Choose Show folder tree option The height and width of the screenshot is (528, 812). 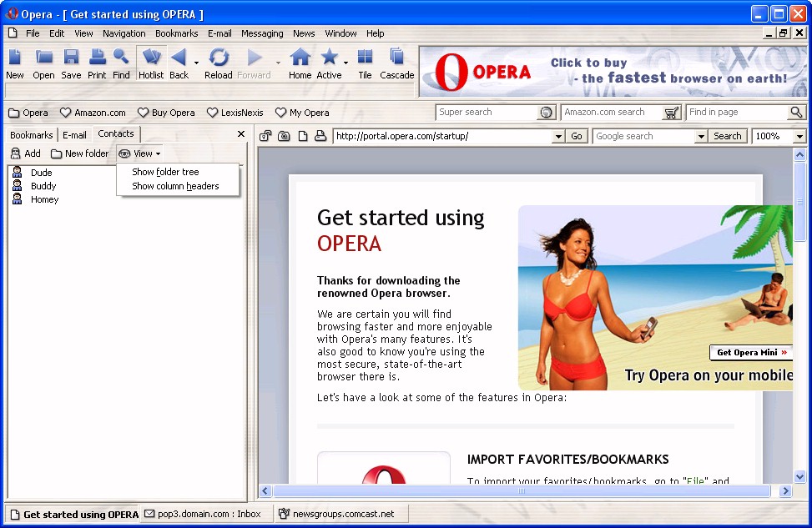(165, 172)
